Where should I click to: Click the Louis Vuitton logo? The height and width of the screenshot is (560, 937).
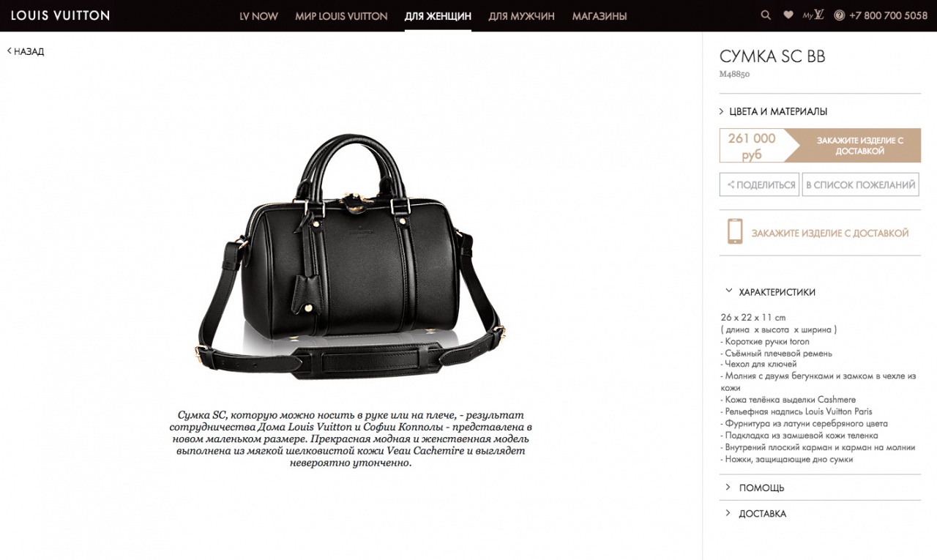60,15
